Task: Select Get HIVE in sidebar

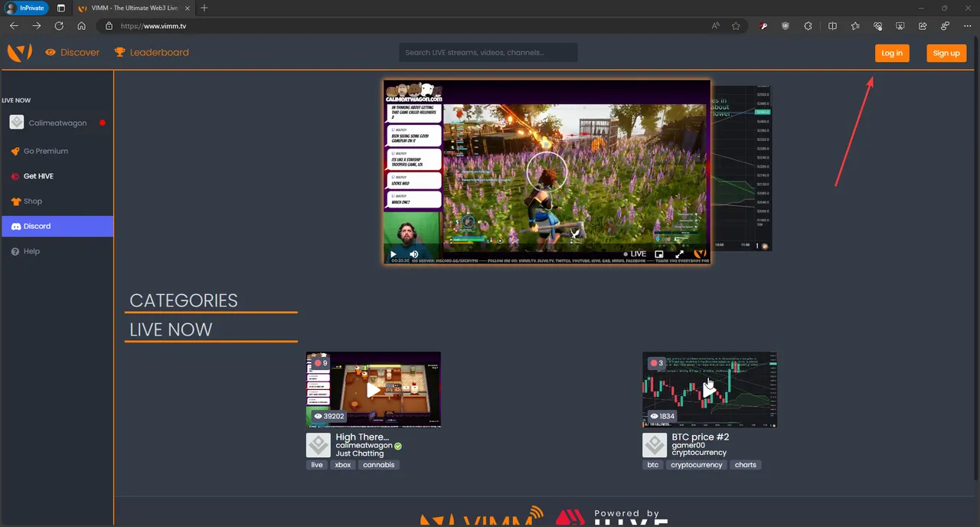Action: tap(38, 176)
